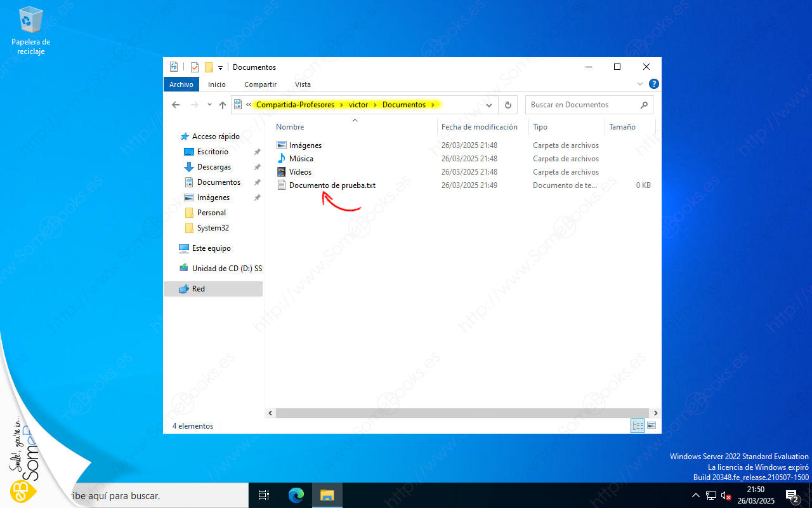The width and height of the screenshot is (812, 508).
Task: Sort files by Fecha de modificación column
Action: pyautogui.click(x=479, y=127)
